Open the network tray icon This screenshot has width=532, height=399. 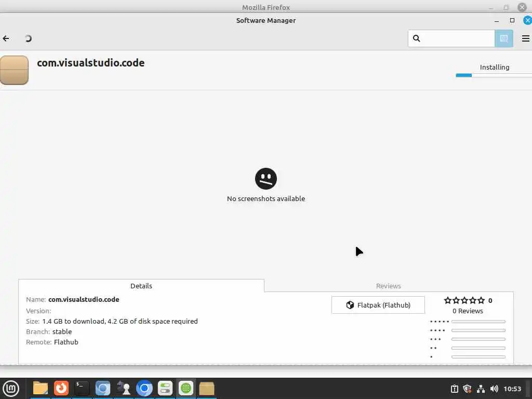pyautogui.click(x=481, y=389)
